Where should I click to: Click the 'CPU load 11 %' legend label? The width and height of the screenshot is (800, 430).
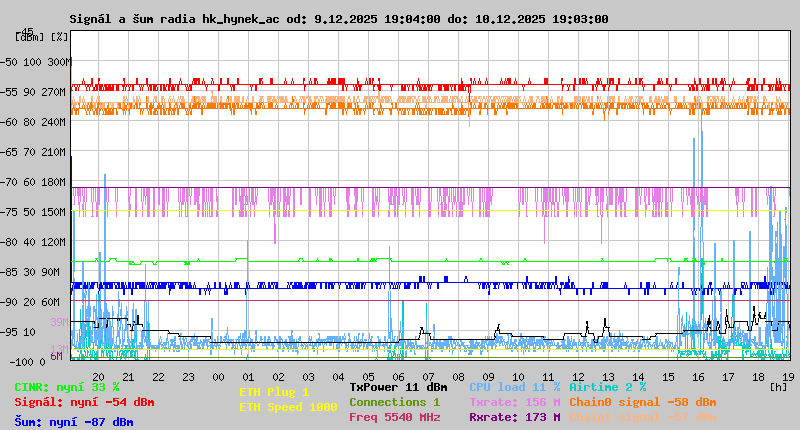pos(514,387)
